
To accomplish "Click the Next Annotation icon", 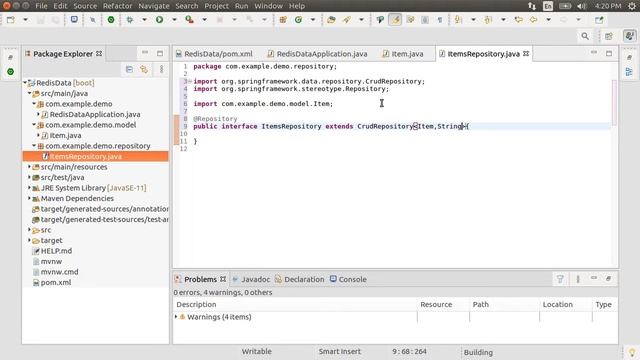I will pyautogui.click(x=458, y=20).
